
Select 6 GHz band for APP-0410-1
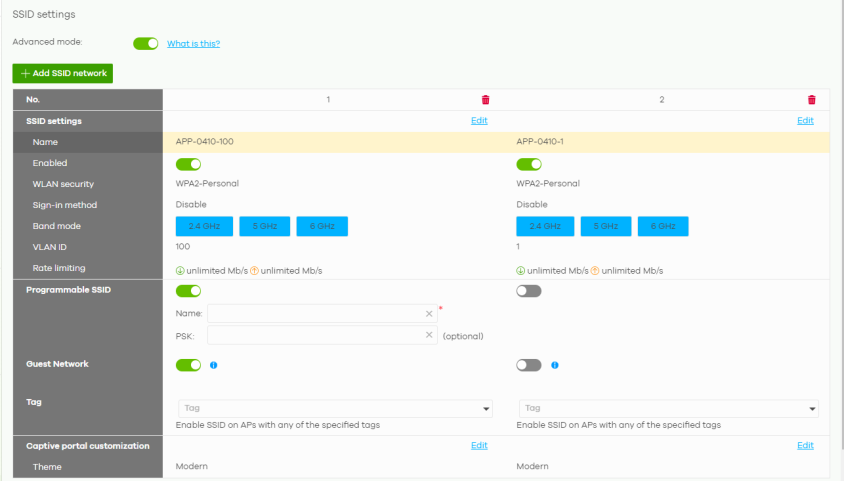click(x=663, y=227)
